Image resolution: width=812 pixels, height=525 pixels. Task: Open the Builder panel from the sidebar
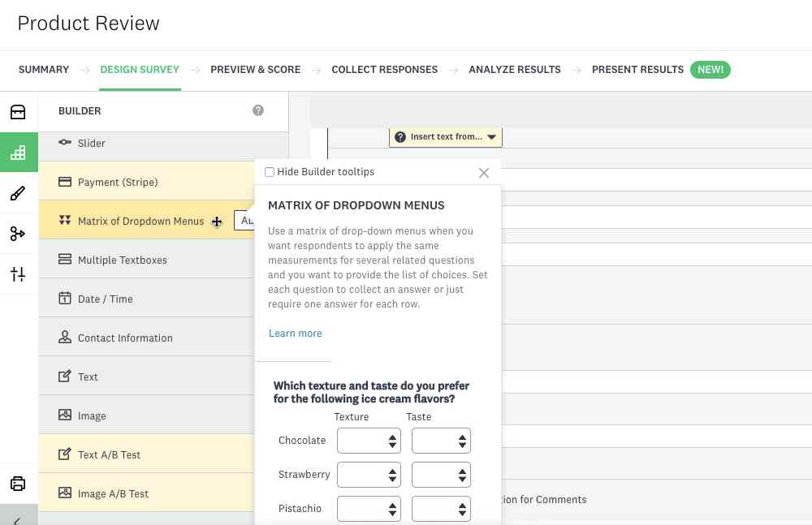[18, 152]
